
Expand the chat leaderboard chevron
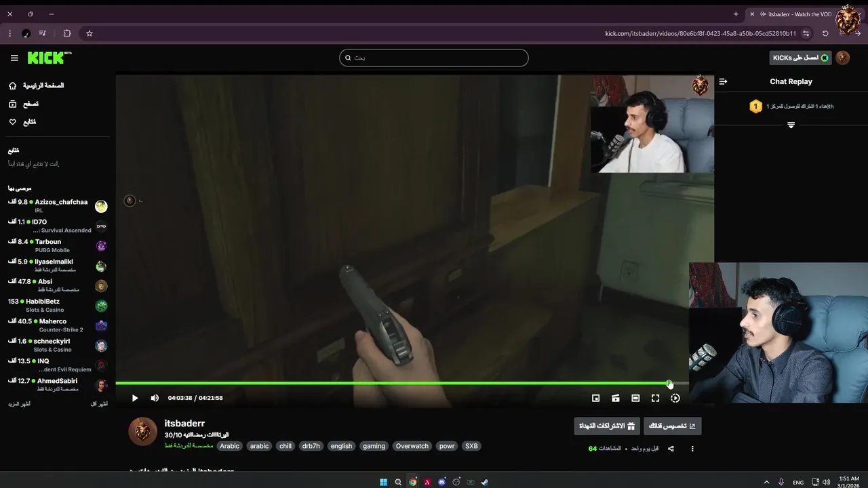791,125
